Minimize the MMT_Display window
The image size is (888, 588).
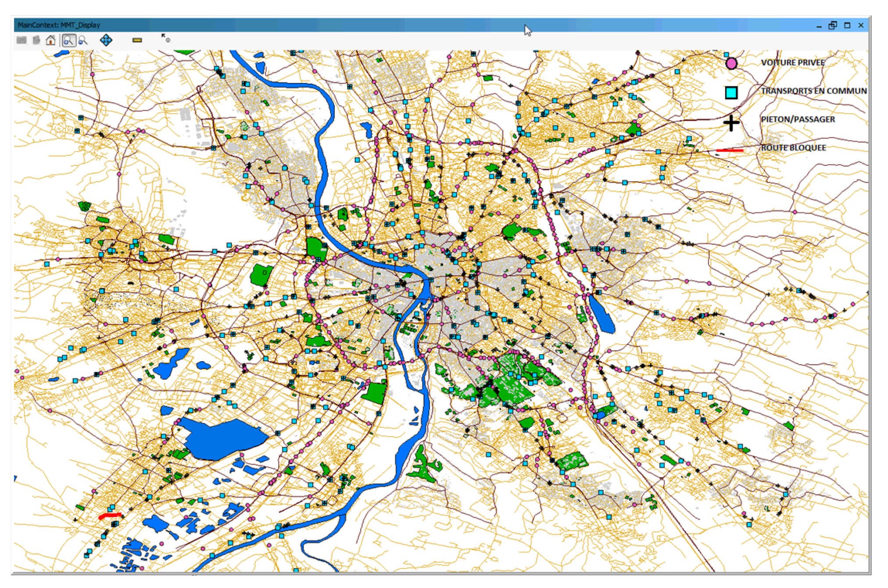(x=819, y=26)
